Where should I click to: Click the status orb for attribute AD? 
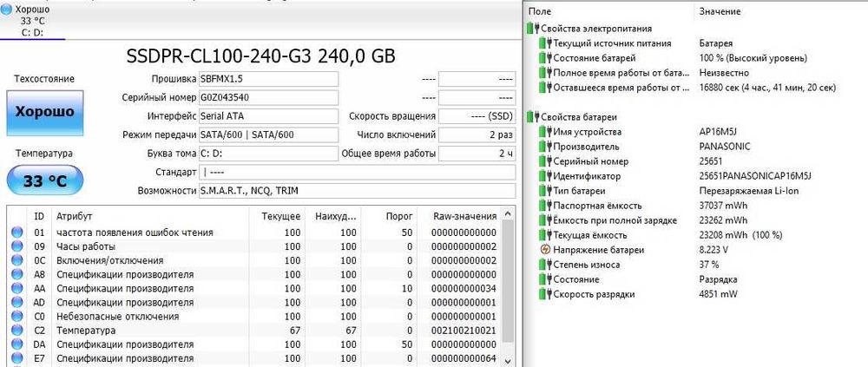point(16,303)
